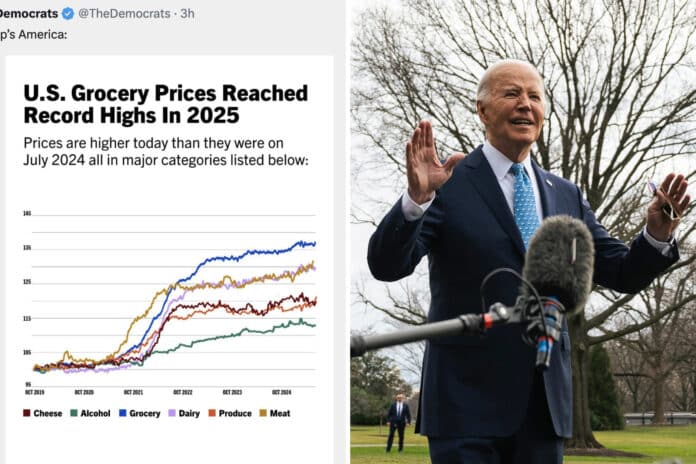Click the Dairy legend color swatch

click(x=170, y=413)
